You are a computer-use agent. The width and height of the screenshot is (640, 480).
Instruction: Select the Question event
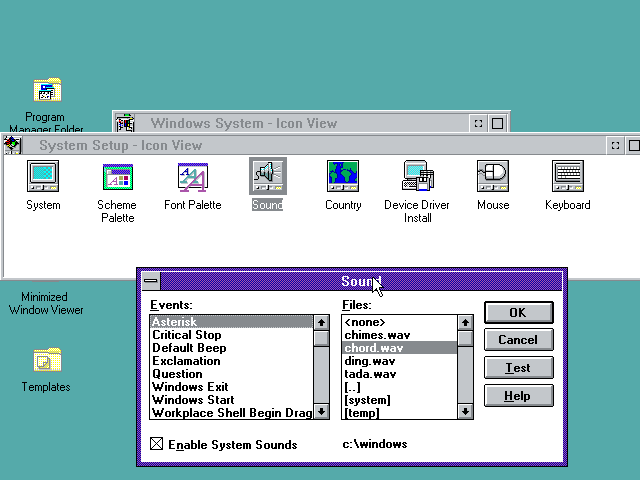point(231,374)
